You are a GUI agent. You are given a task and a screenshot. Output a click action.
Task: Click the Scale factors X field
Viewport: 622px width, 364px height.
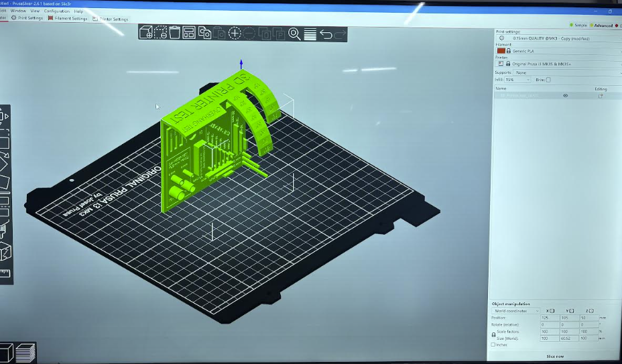[550, 331]
